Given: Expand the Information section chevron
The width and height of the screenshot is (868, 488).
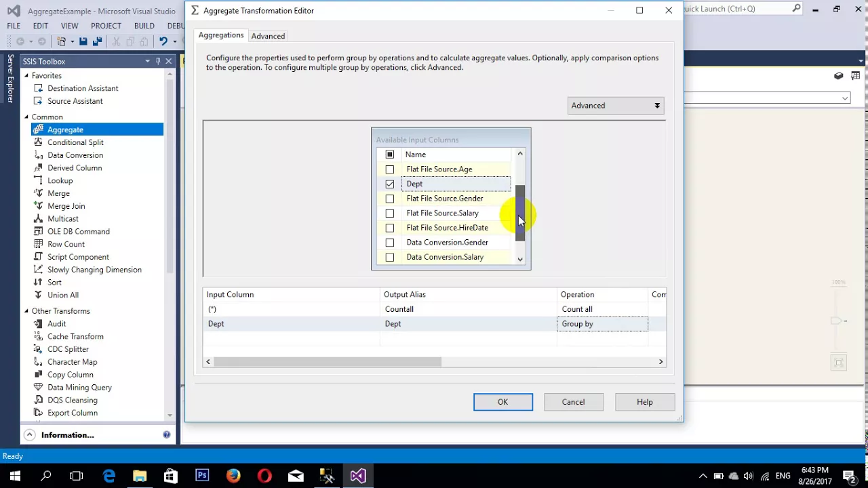Looking at the screenshot, I should 29,435.
